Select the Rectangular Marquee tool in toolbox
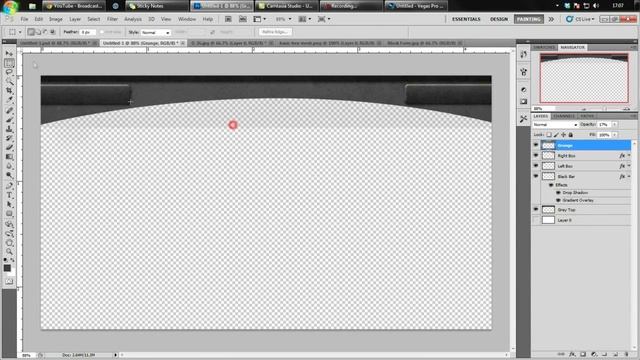Screen dimensions: 640x360 click(9, 63)
